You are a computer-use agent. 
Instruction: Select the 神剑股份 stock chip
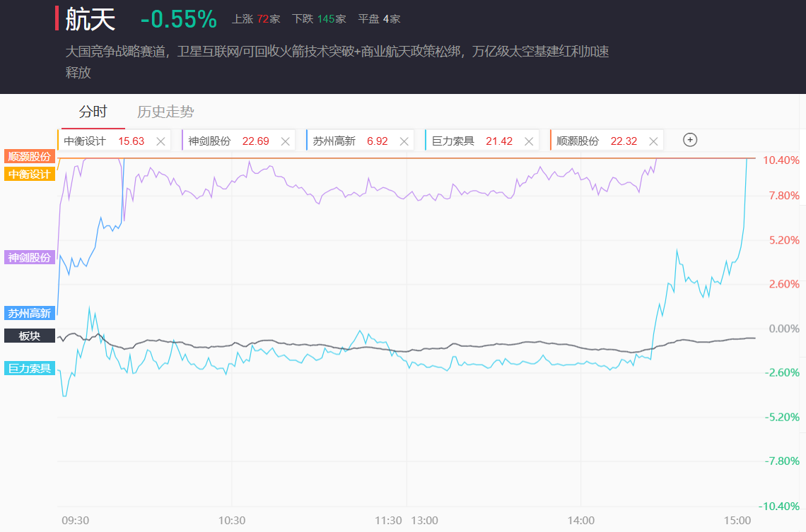[210, 141]
